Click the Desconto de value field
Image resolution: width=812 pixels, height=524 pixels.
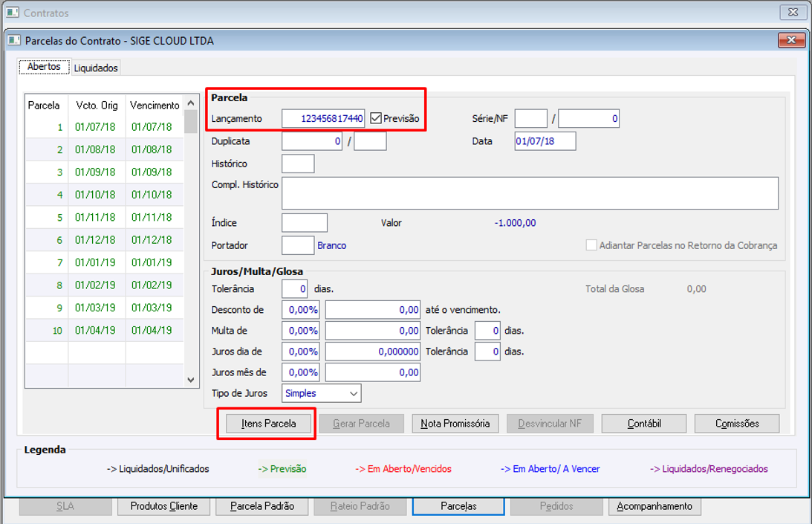pos(373,310)
